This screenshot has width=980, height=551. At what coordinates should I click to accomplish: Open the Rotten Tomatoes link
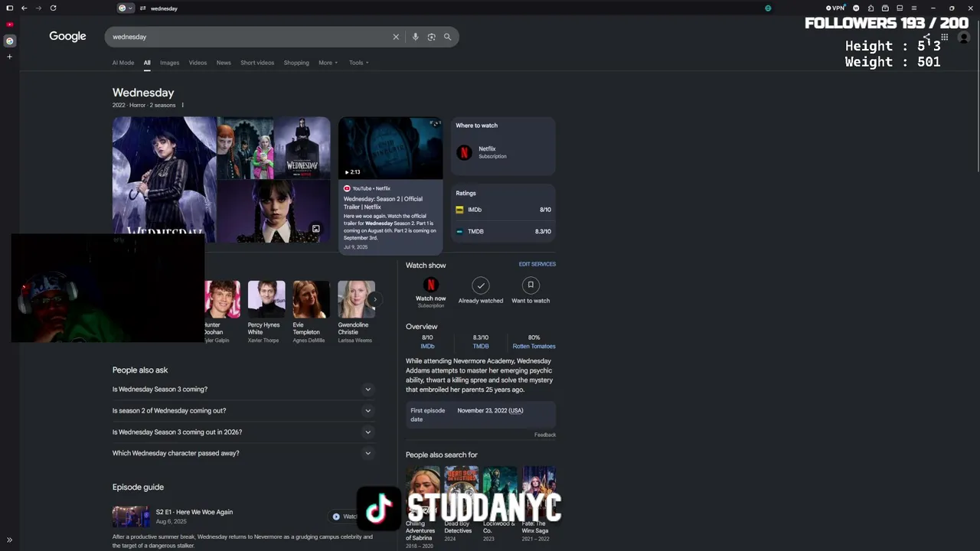[x=534, y=346]
